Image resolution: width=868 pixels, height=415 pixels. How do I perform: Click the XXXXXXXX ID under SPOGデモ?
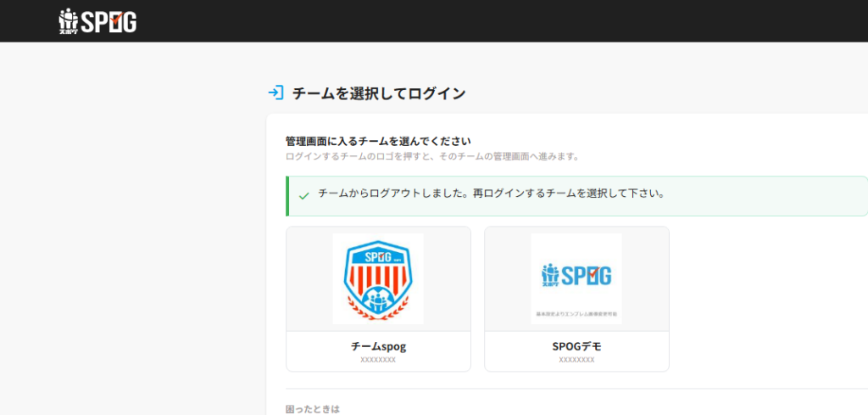pyautogui.click(x=576, y=360)
